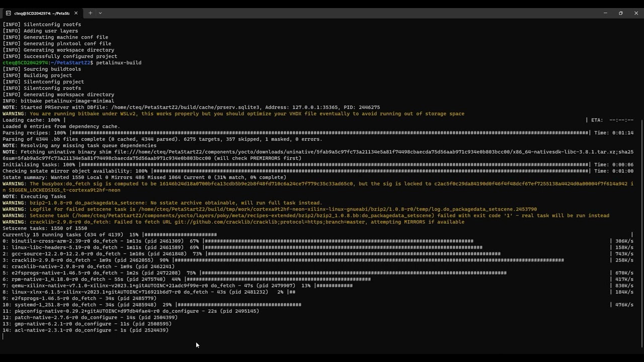The width and height of the screenshot is (644, 362).
Task: Click the 'Started PRServer with DBfile' line
Action: 191,107
